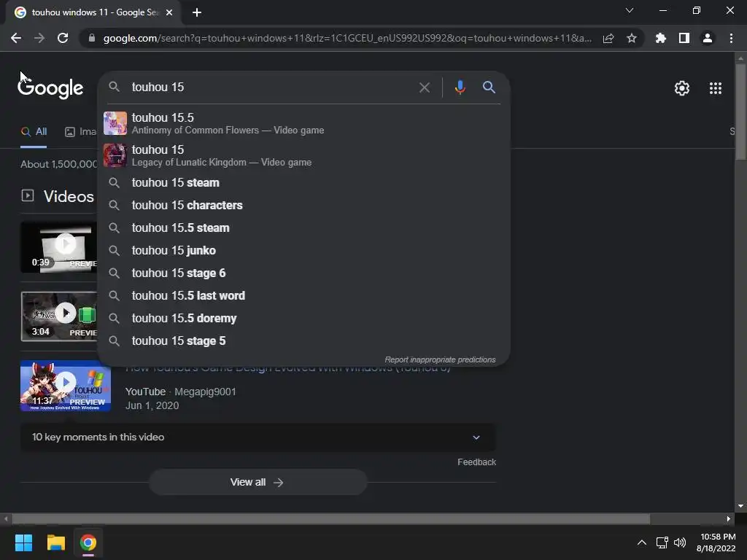Viewport: 747px width, 560px height.
Task: Switch to the Images results tab
Action: coord(80,132)
